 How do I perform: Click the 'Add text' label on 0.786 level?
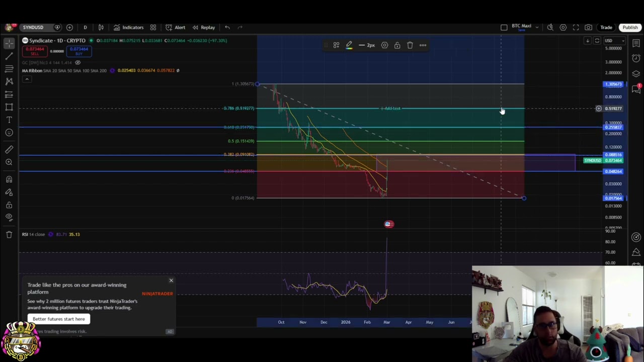pos(392,109)
